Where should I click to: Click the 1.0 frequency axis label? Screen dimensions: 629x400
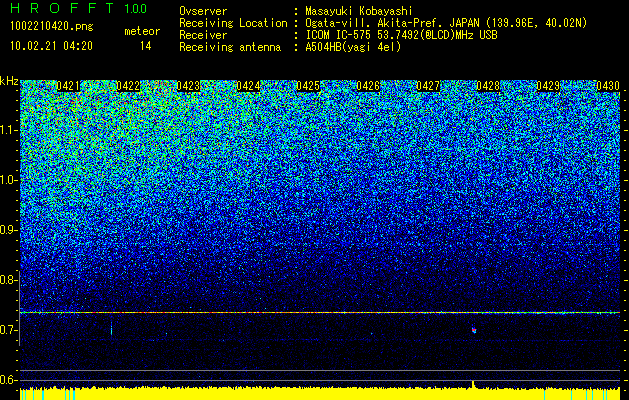click(x=8, y=180)
